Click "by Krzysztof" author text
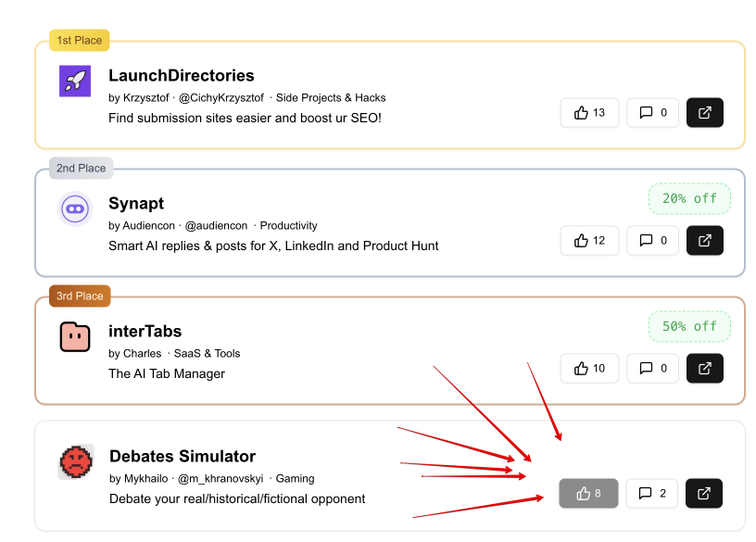Viewport: 756px width, 542px height. point(139,98)
